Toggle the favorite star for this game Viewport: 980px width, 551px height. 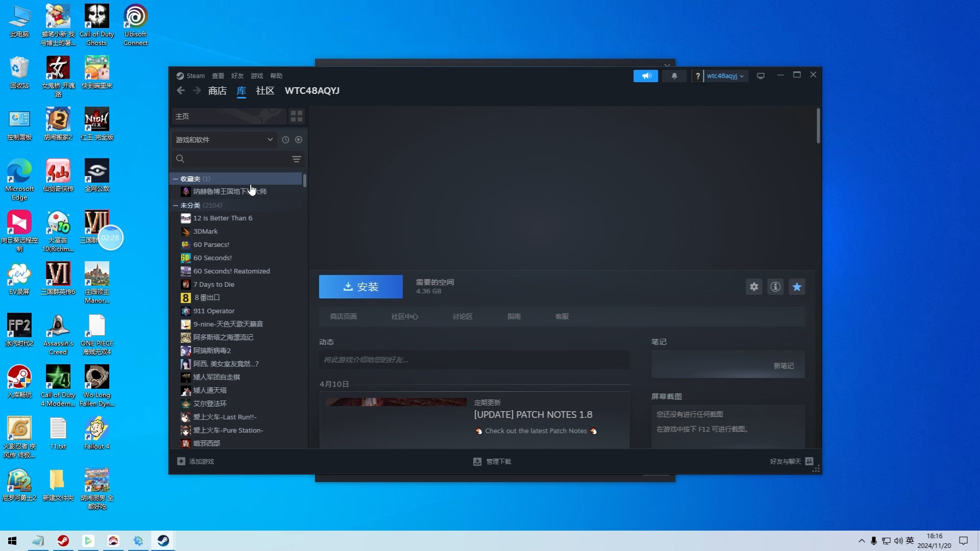point(797,287)
